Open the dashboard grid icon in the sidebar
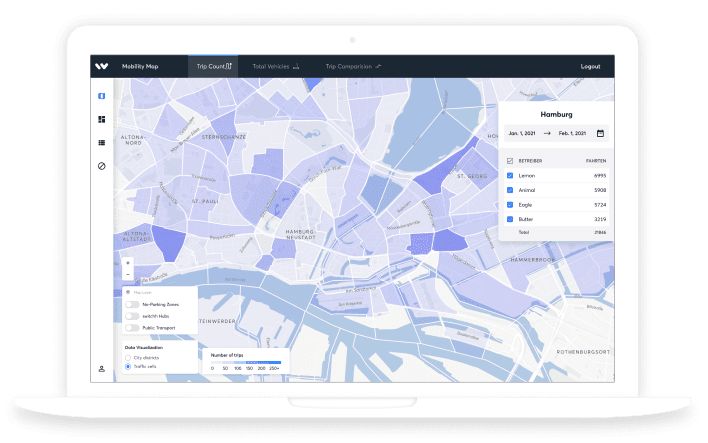The width and height of the screenshot is (708, 443). [102, 119]
